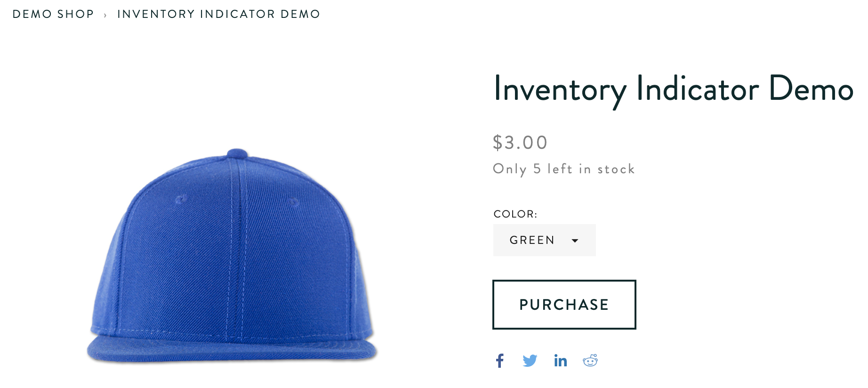Click the breadcrumb separator chevron
Image resolution: width=868 pixels, height=388 pixels.
tap(105, 15)
